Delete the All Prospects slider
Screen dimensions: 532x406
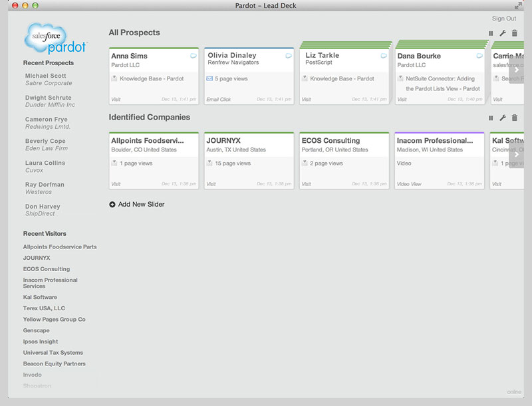click(x=514, y=33)
